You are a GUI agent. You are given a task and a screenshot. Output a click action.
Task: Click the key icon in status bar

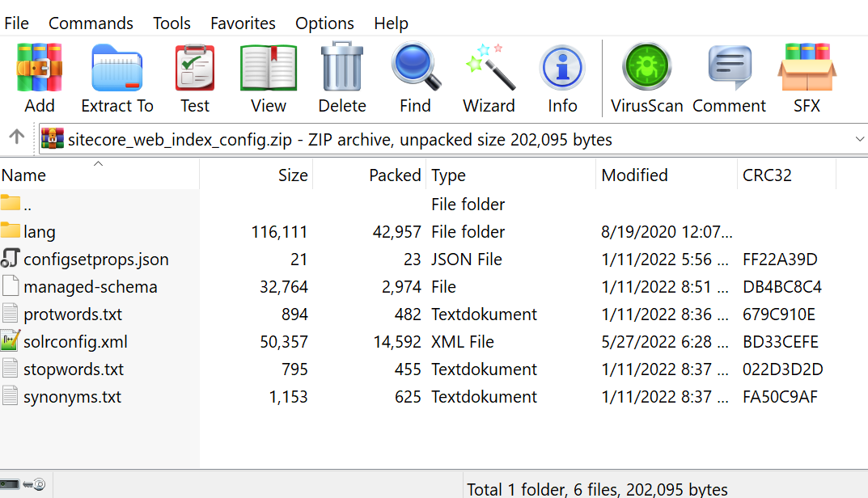click(x=34, y=485)
